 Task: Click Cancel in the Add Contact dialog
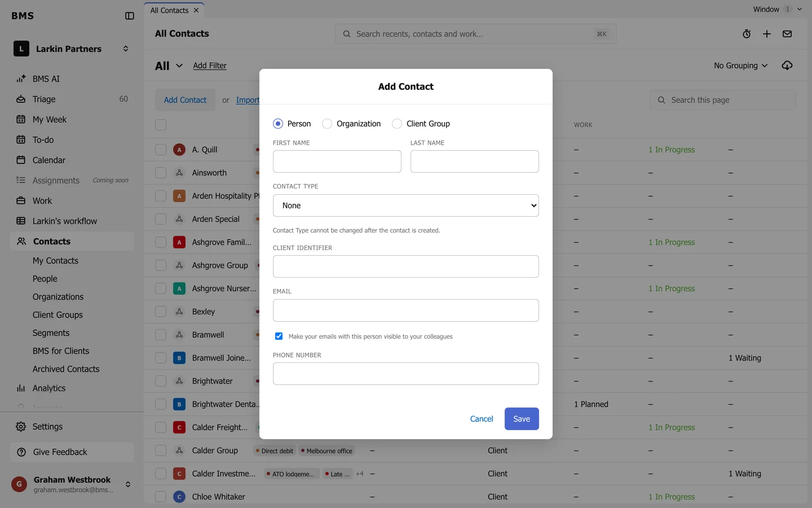[482, 419]
